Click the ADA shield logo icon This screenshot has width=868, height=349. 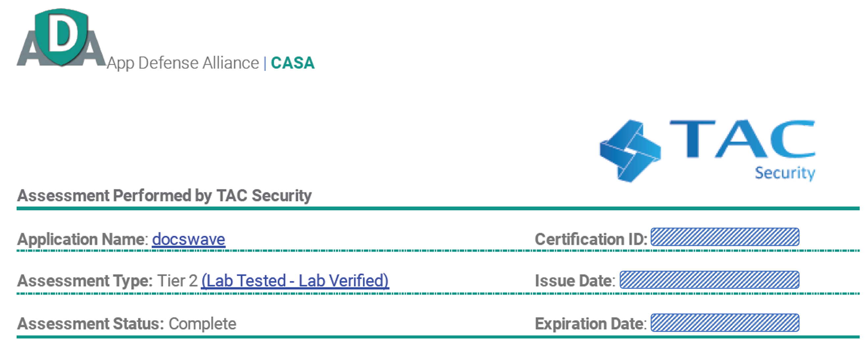point(61,38)
